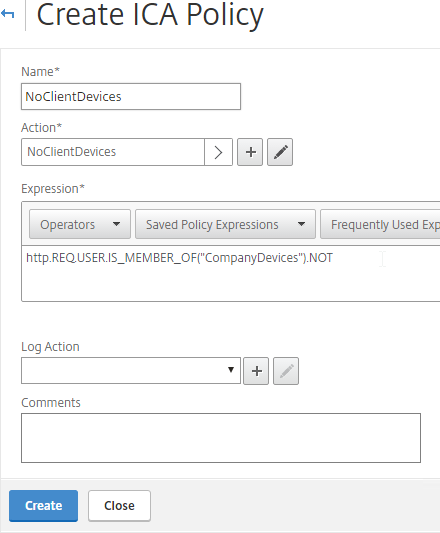Click the Create ICA Policy heading
The width and height of the screenshot is (440, 533).
click(150, 15)
